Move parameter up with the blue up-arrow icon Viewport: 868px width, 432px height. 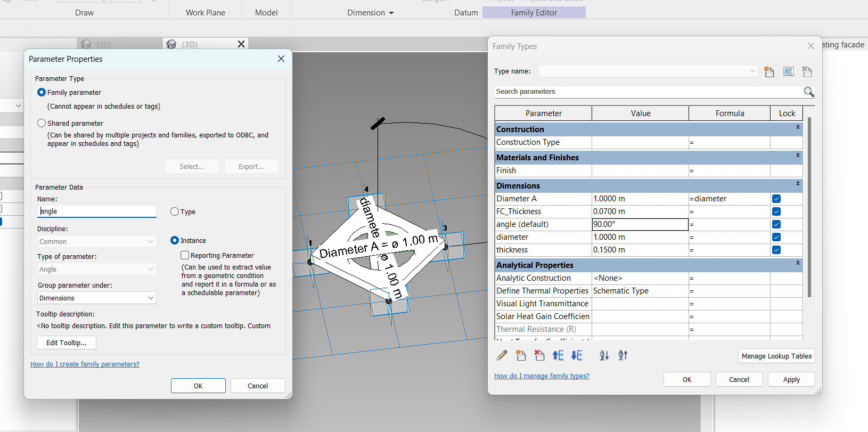(558, 355)
